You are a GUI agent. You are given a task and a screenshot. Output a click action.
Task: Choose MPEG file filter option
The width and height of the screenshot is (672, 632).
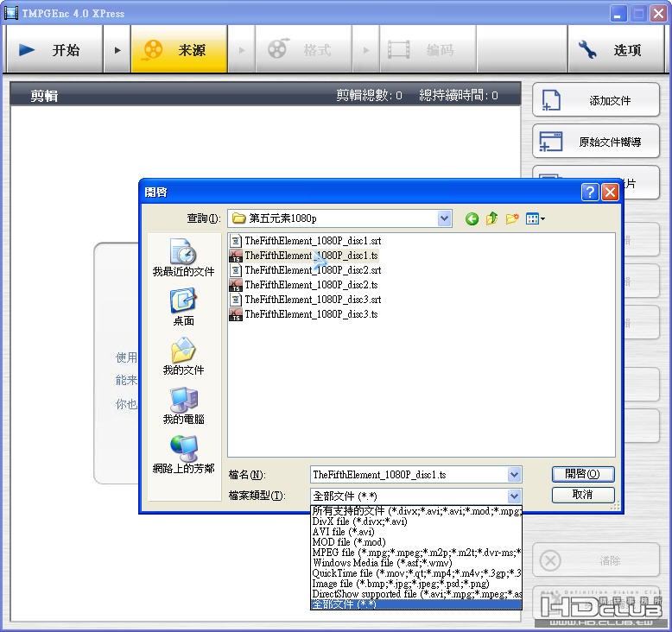point(416,553)
